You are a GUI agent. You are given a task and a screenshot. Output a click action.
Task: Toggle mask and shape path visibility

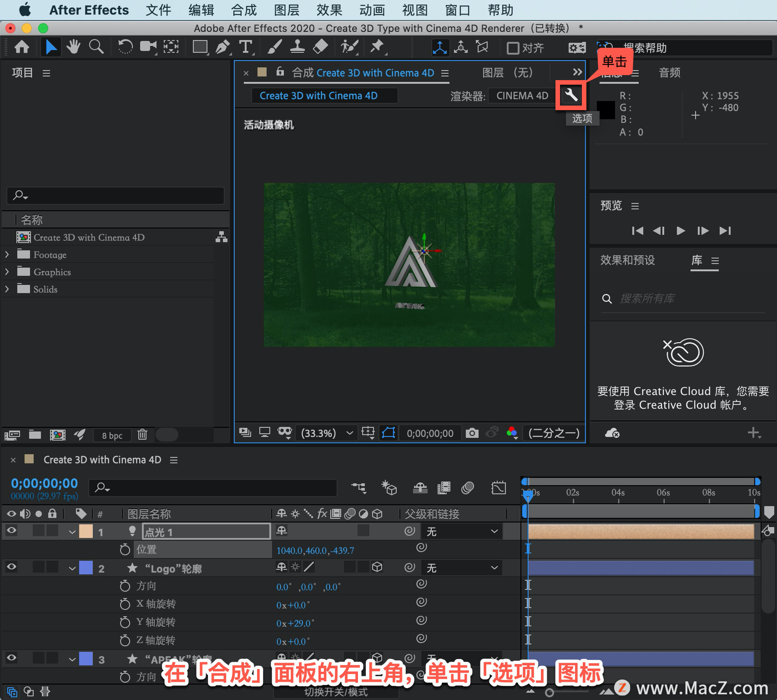[x=388, y=432]
